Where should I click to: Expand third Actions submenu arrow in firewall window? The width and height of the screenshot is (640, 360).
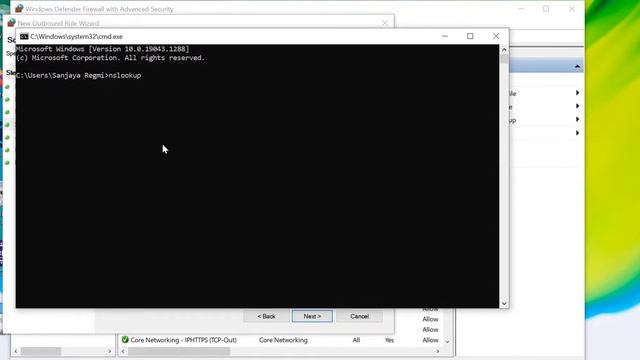coord(577,119)
